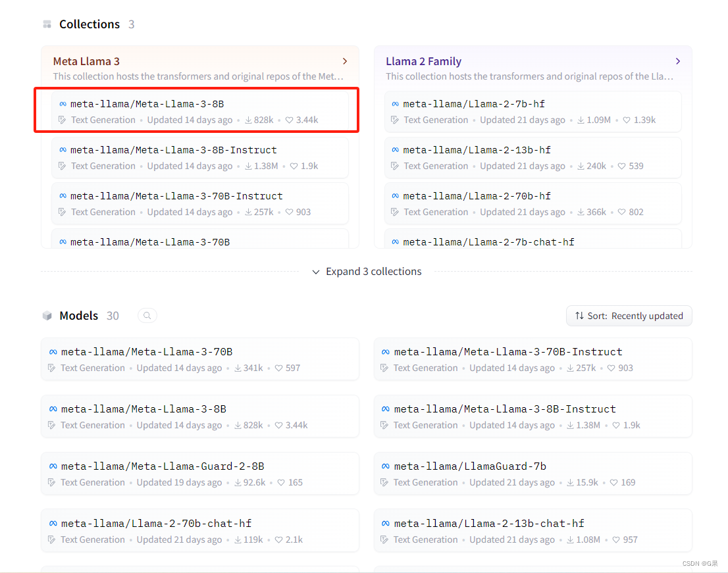
Task: Click the download icon on the Llama-2-7b-hf card
Action: (581, 120)
